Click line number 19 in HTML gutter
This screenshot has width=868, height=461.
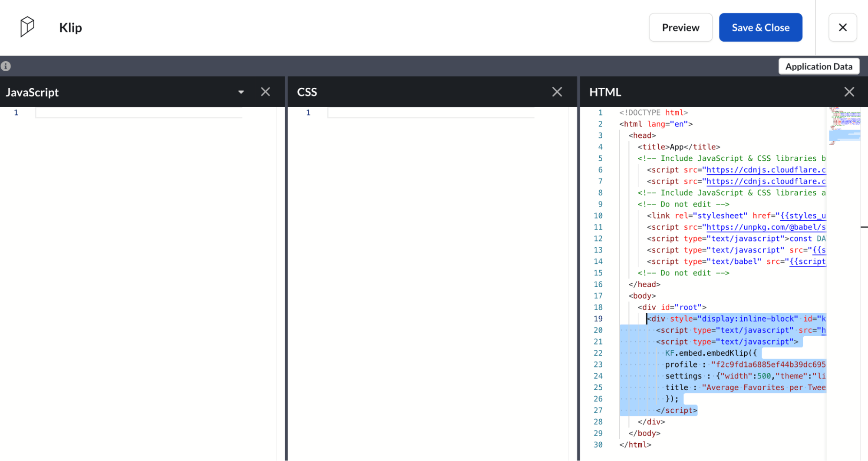click(x=598, y=319)
